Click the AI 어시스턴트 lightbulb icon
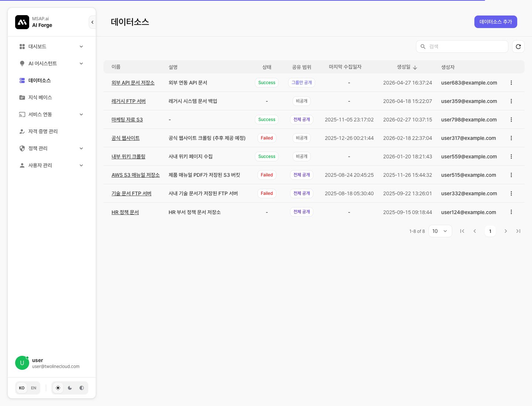Screen dimensions: 532x406 [22, 63]
